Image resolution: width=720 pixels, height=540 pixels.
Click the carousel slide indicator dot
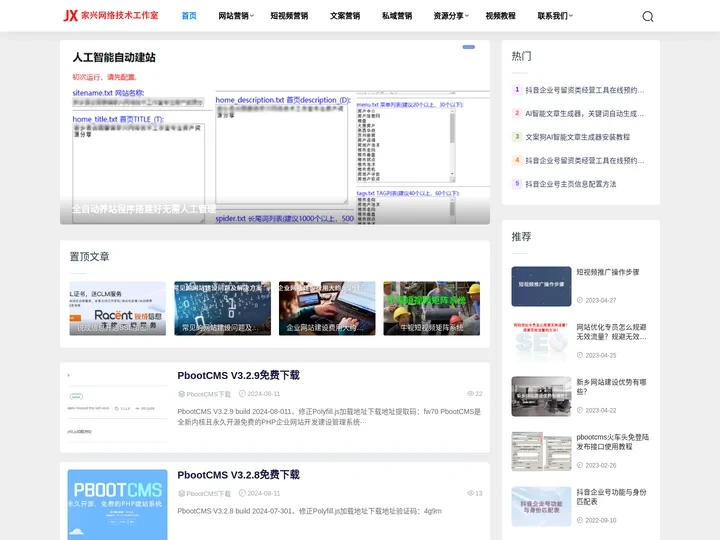pos(469,47)
